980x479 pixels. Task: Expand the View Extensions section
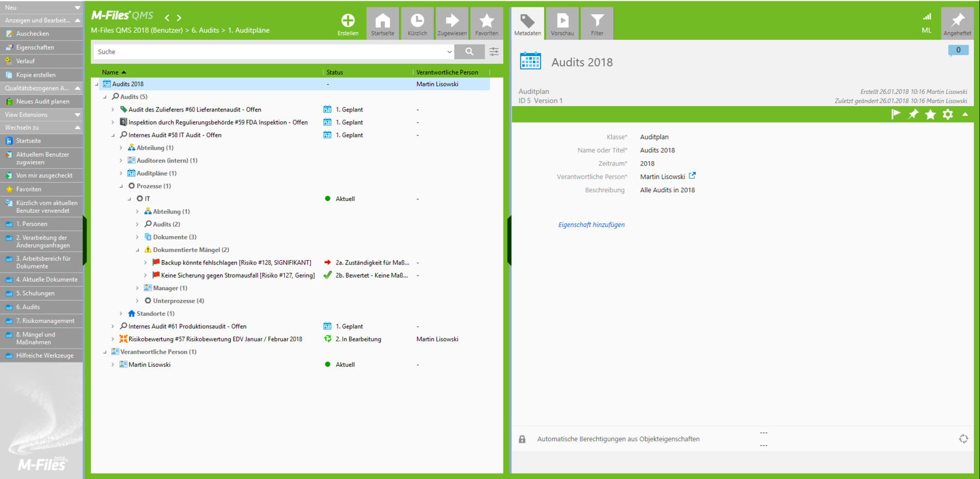(77, 115)
